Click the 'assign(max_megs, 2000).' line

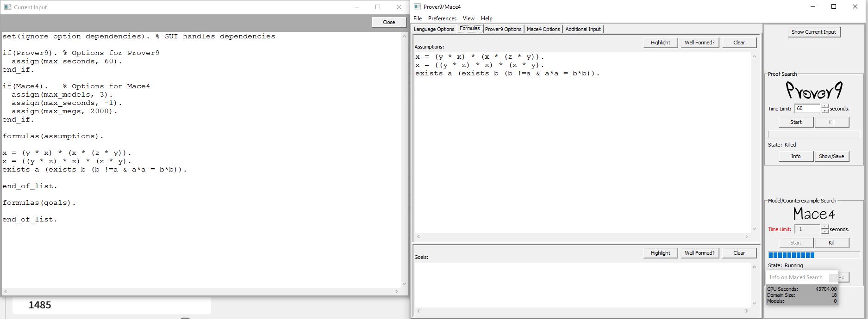pyautogui.click(x=64, y=111)
